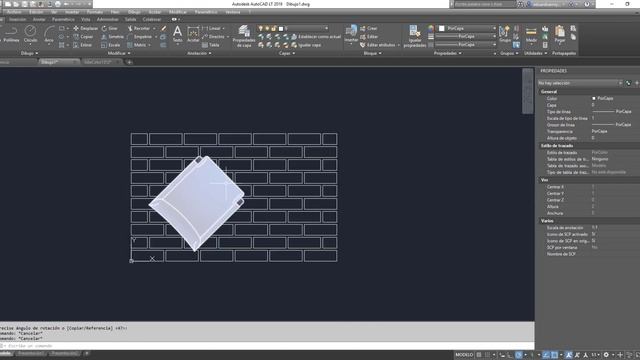Expand the Propiedades ribbon panel flyout
The image size is (640, 360).
coord(448,53)
